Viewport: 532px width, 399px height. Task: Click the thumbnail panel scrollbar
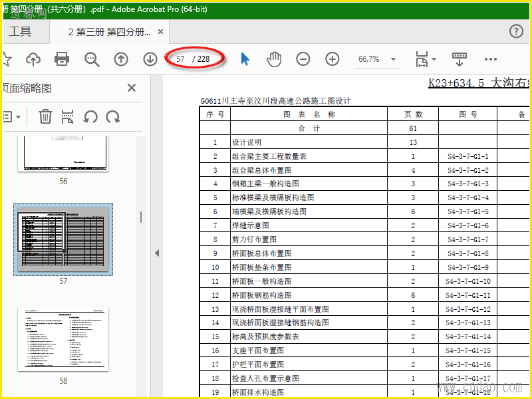coord(141,217)
